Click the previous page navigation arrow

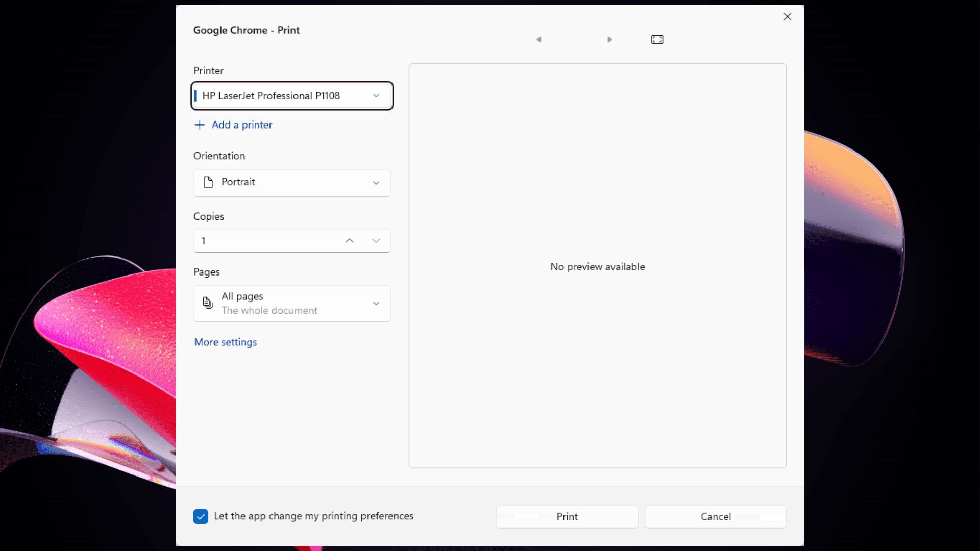[538, 39]
